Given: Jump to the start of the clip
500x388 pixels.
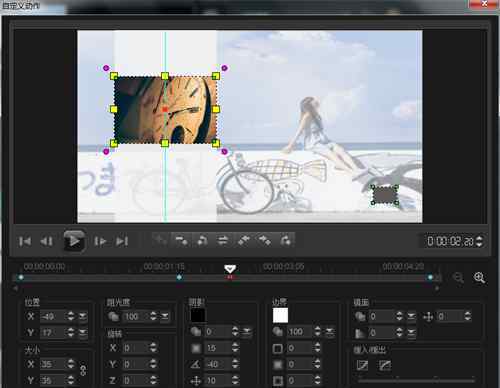Looking at the screenshot, I should tap(25, 241).
